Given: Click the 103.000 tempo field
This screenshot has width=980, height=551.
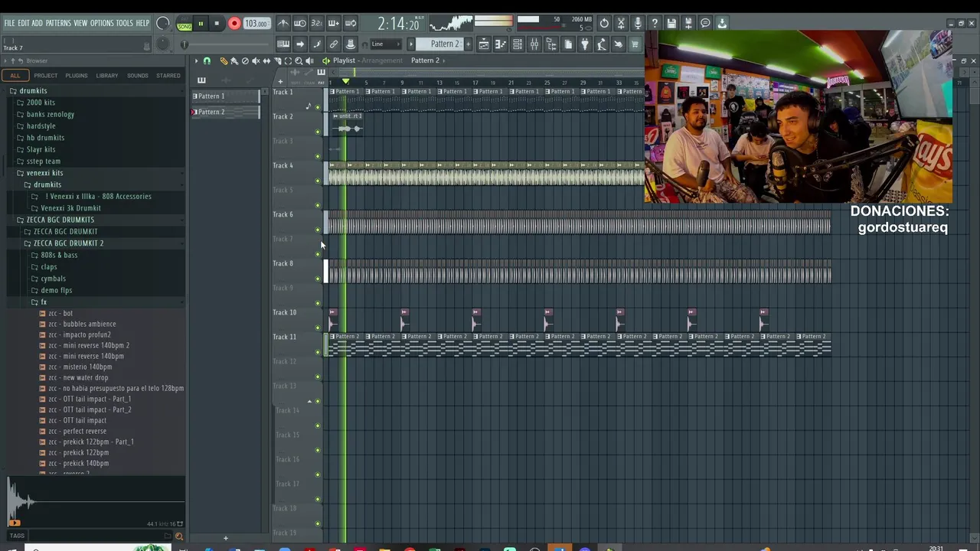Looking at the screenshot, I should point(256,24).
